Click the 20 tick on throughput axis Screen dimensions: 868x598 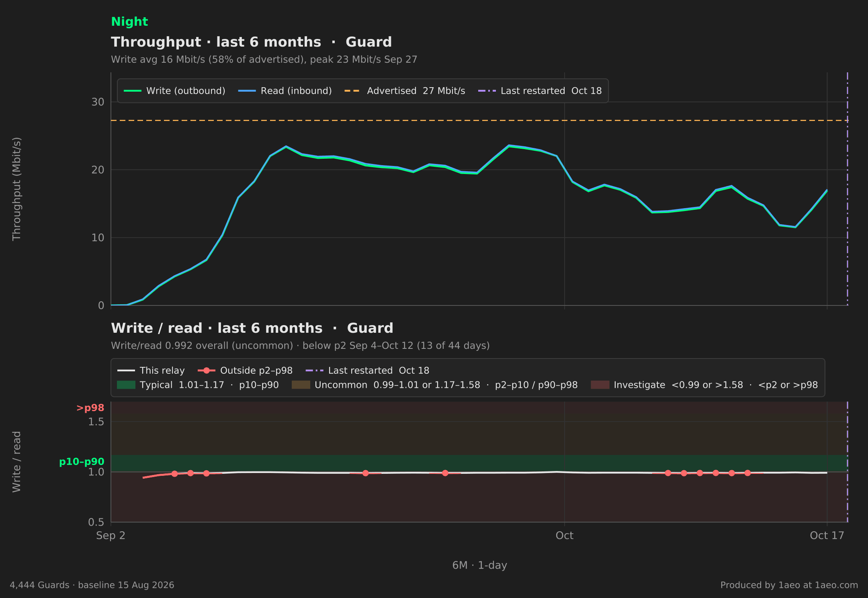[x=98, y=170]
